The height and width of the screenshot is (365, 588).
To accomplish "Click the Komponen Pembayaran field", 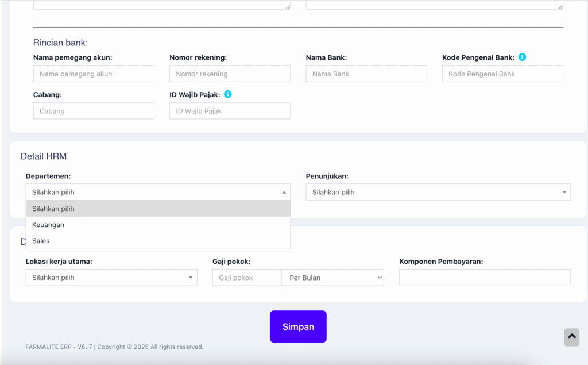I will pos(485,277).
